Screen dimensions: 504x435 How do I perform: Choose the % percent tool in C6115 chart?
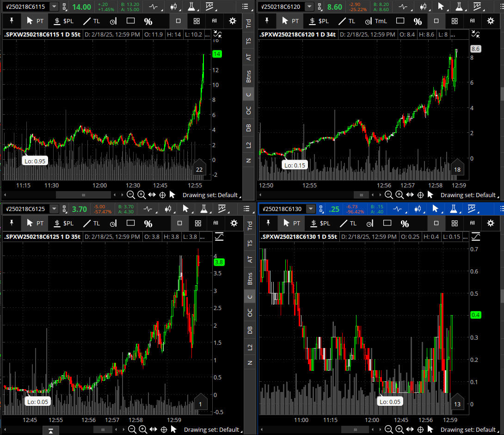[x=148, y=21]
